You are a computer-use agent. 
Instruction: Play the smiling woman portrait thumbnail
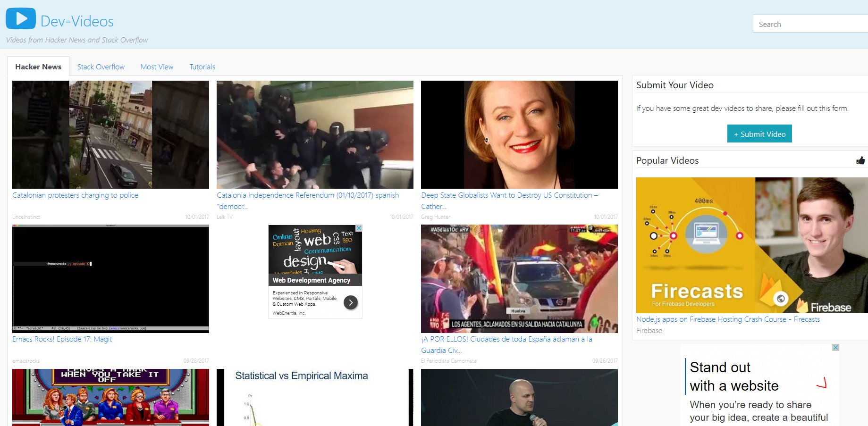click(x=519, y=134)
